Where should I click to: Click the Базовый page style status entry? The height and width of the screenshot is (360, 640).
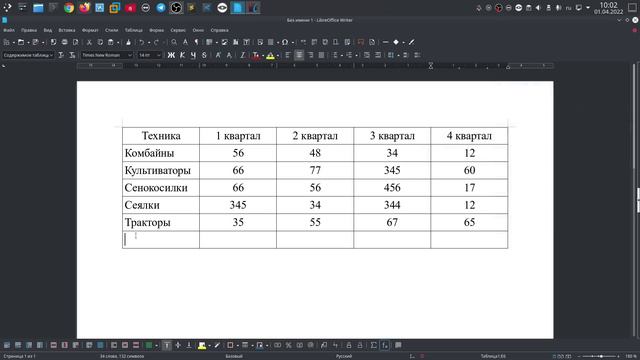pos(234,356)
